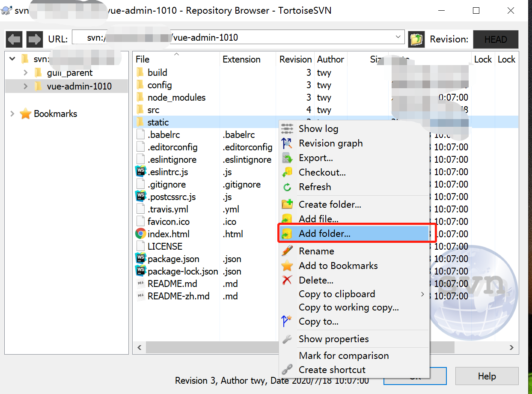Screen dimensions: 532x394
Task: Choose Delete... from context menu
Action: 354,280
